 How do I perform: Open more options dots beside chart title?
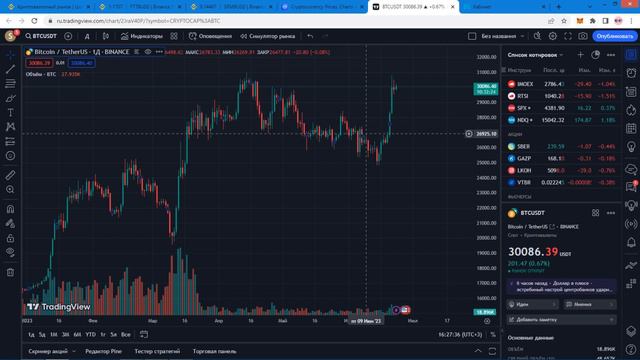click(x=159, y=52)
